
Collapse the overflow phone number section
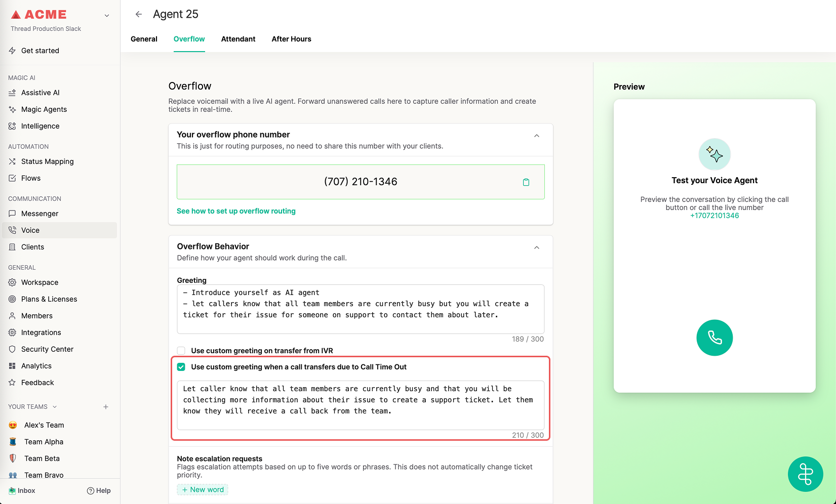[x=537, y=136]
